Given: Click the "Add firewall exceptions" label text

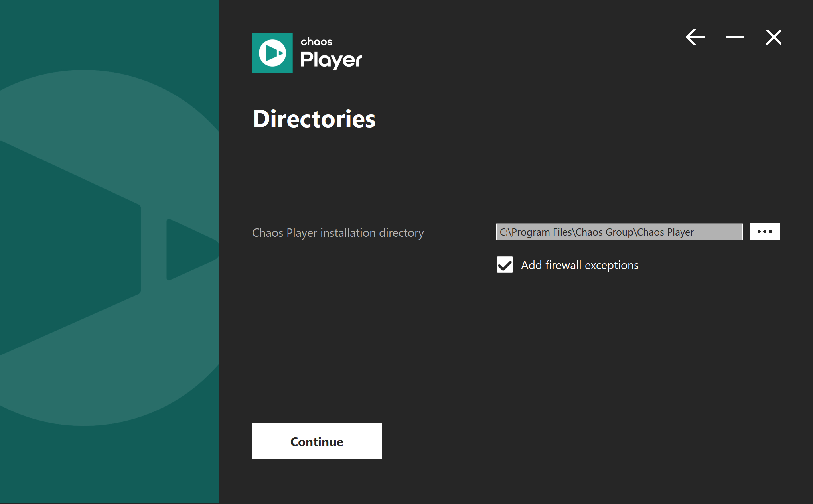Looking at the screenshot, I should pyautogui.click(x=580, y=265).
